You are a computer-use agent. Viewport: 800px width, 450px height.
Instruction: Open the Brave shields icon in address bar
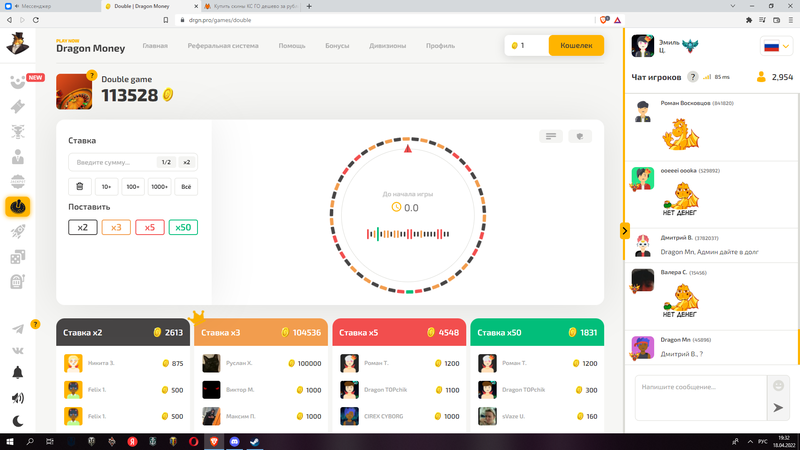(x=604, y=20)
